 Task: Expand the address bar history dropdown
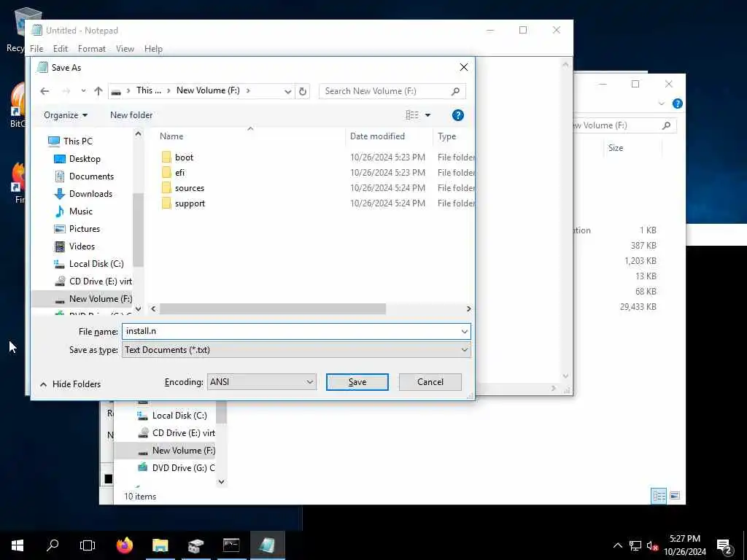pos(287,91)
